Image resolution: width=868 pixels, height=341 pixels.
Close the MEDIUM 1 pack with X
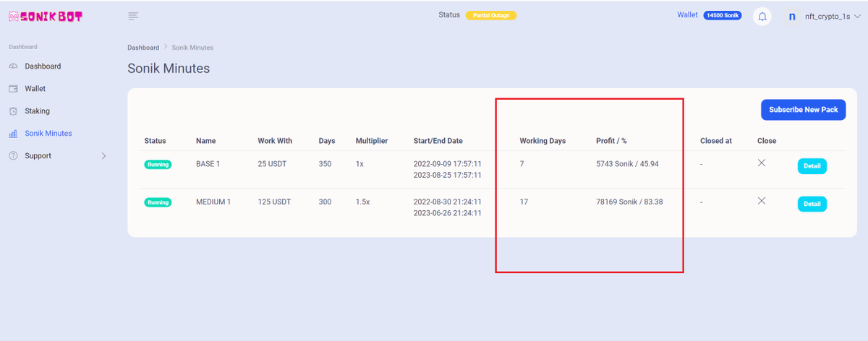762,201
